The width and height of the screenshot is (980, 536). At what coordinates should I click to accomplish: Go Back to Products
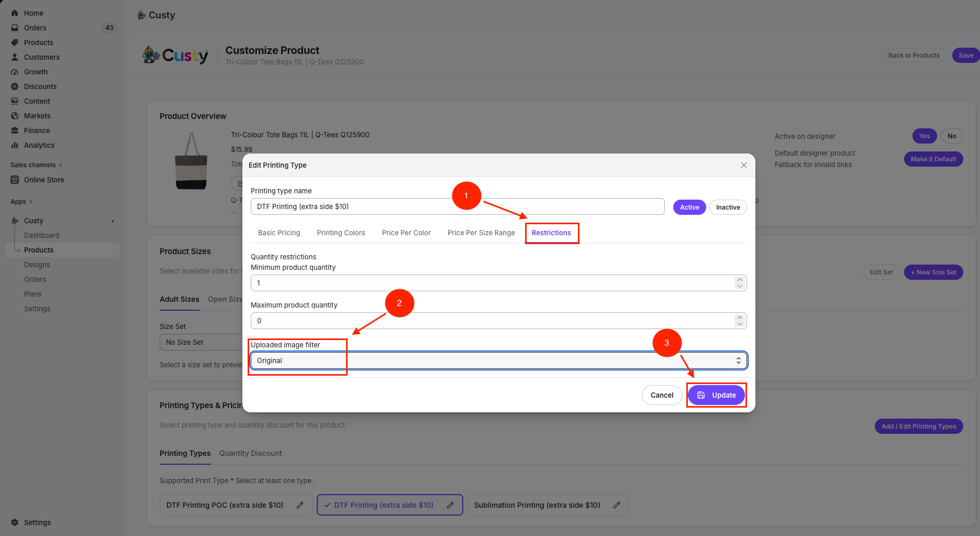point(914,56)
